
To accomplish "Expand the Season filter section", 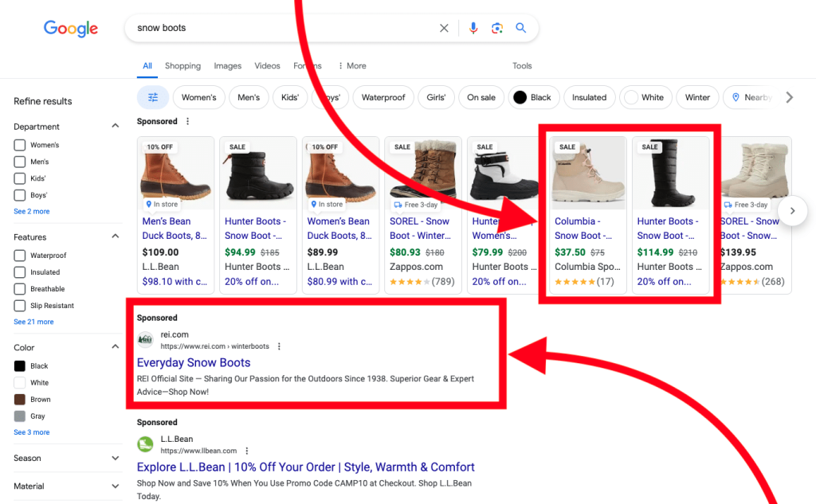I will [x=115, y=459].
